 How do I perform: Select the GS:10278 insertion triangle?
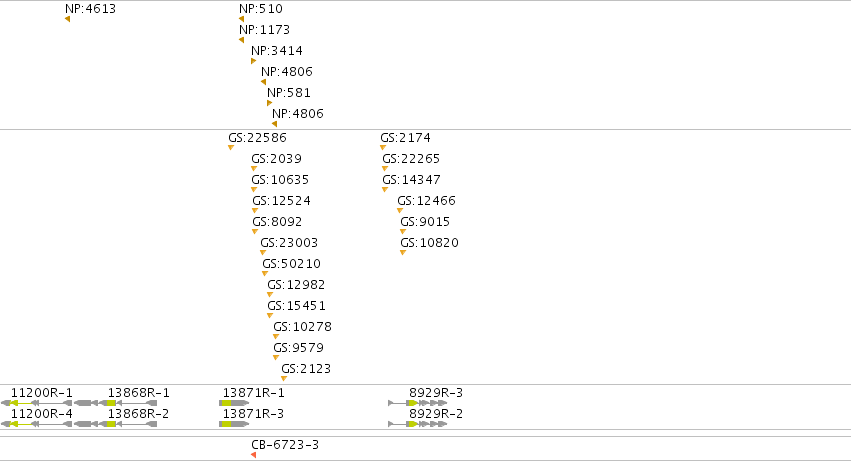point(276,337)
